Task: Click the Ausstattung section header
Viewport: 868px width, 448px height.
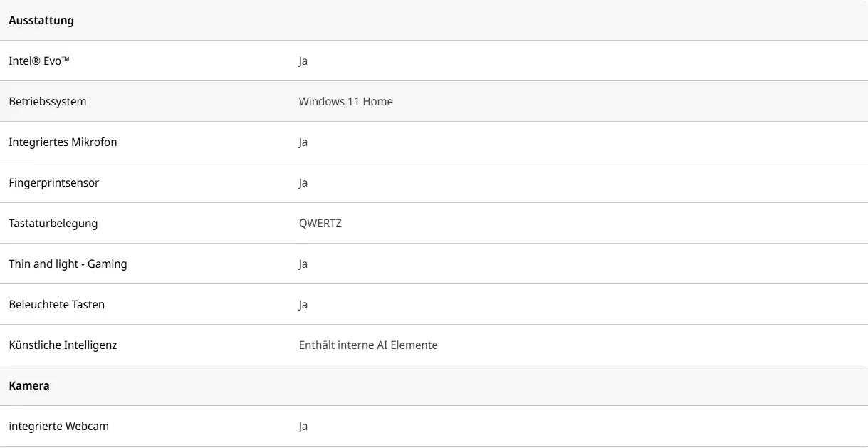Action: [x=41, y=21]
